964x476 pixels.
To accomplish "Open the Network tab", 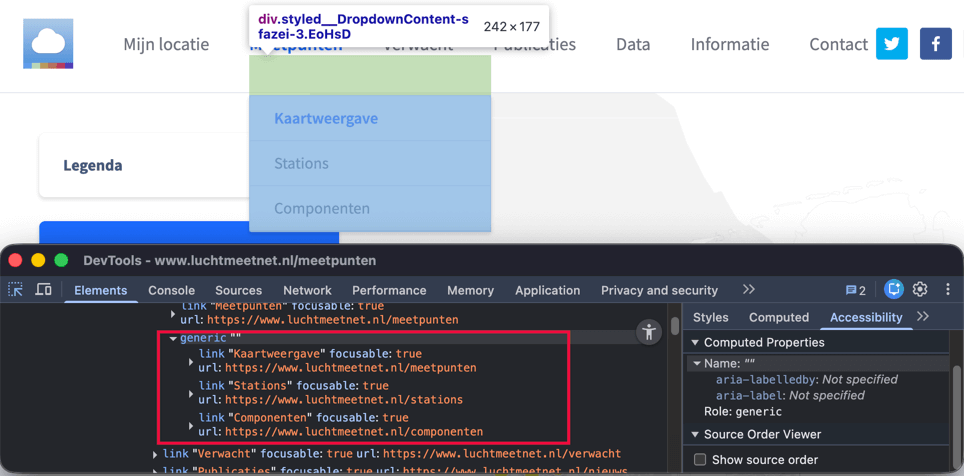I will (307, 290).
